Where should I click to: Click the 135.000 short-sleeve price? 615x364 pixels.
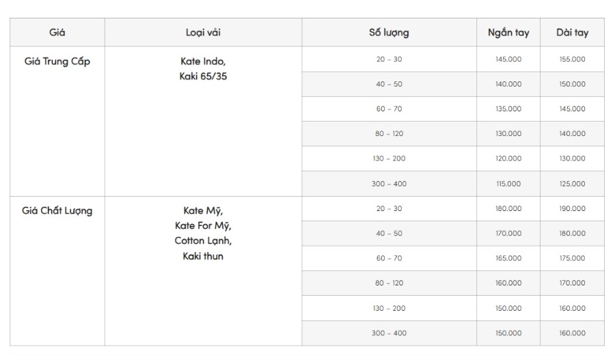pos(508,109)
